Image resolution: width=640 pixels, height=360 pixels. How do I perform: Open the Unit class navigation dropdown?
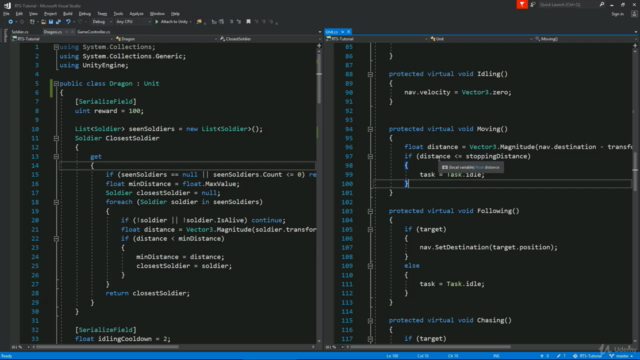pyautogui.click(x=481, y=39)
